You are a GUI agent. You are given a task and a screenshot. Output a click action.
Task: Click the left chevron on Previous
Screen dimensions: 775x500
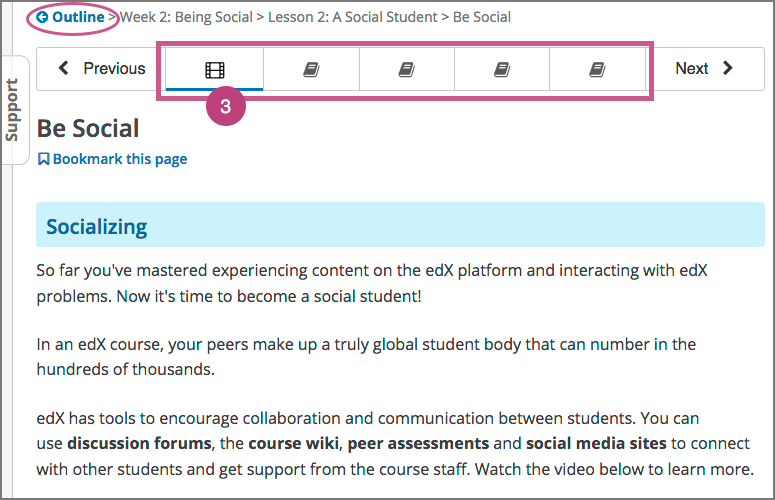tap(65, 69)
